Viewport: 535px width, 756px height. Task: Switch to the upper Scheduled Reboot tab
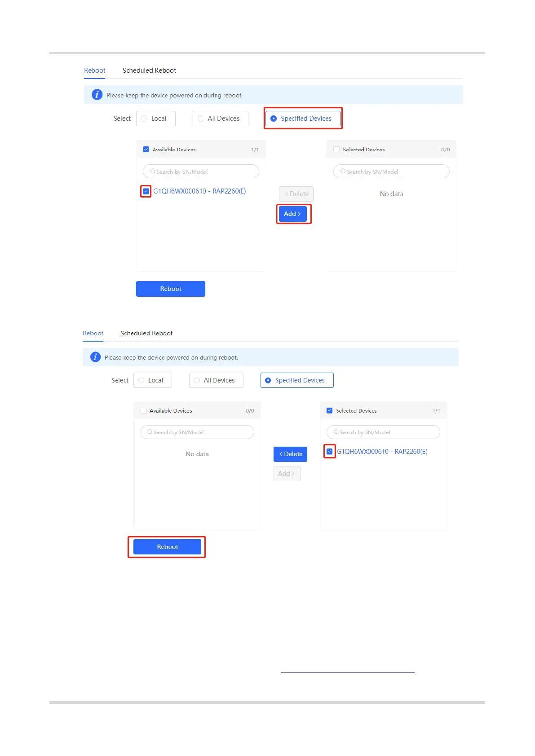click(149, 70)
